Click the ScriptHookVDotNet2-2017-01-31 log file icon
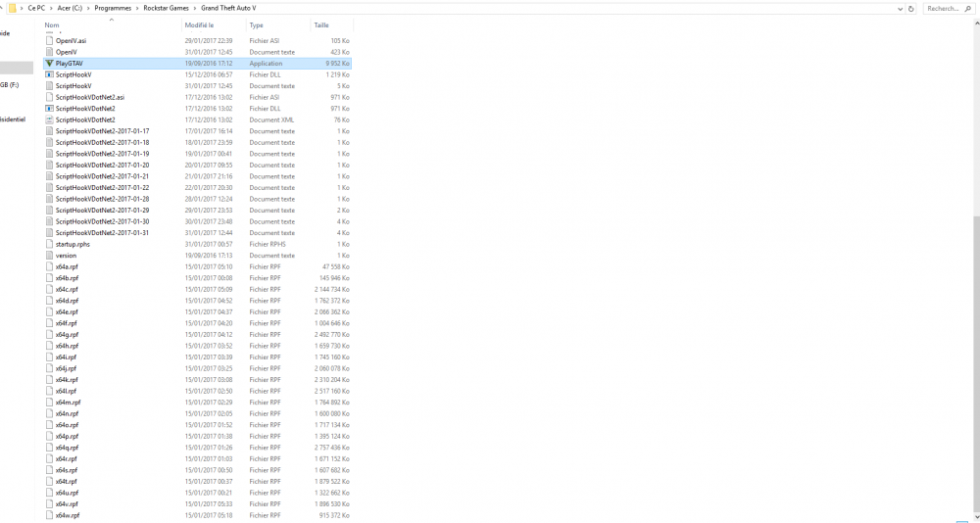Viewport: 980px width, 523px height. pyautogui.click(x=49, y=233)
